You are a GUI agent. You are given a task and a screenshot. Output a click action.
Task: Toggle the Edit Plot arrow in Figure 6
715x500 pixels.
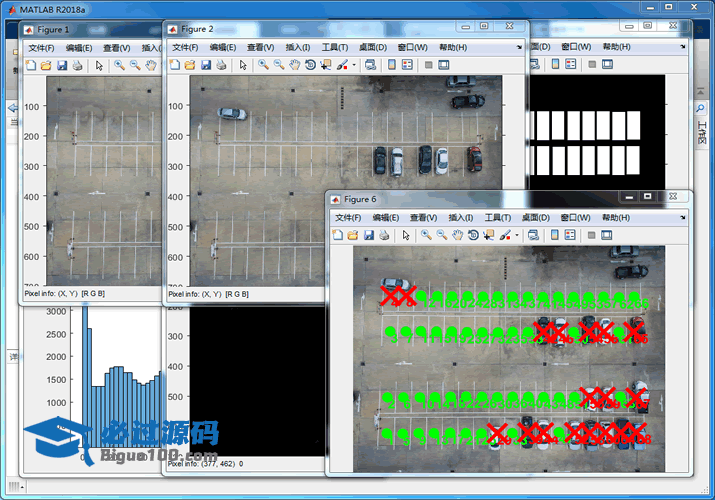point(405,235)
